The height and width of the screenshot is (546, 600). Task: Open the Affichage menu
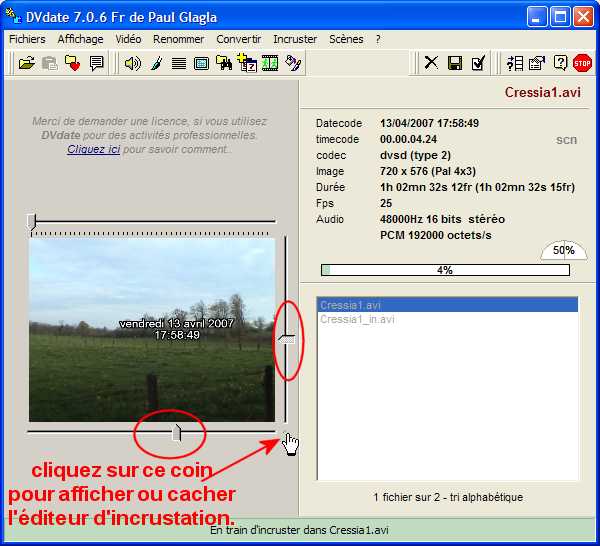80,39
